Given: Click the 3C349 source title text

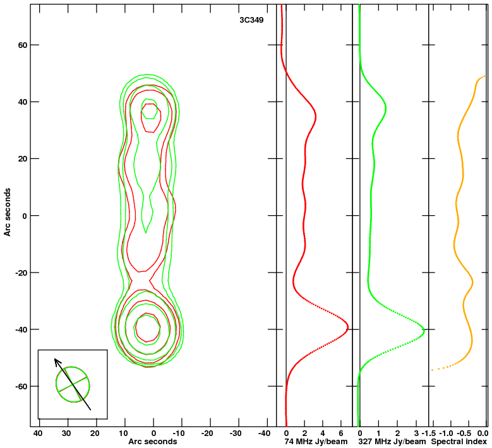Looking at the screenshot, I should pos(251,20).
